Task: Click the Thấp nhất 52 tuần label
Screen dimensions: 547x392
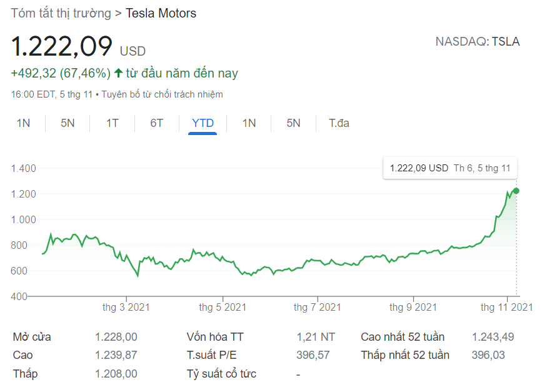Action: click(x=405, y=355)
